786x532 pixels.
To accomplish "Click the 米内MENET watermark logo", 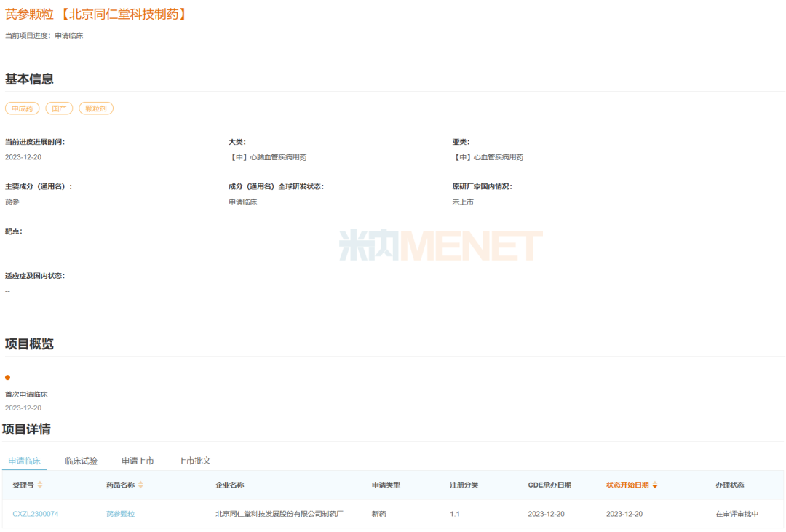I will pos(441,246).
